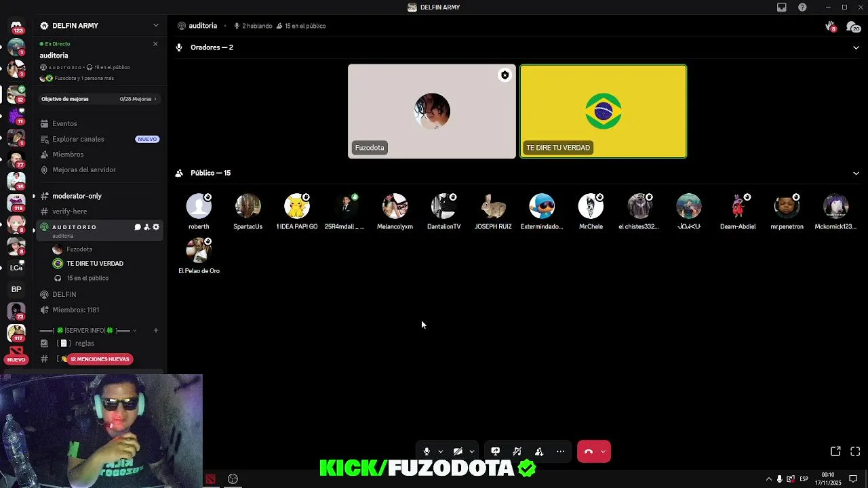This screenshot has height=488, width=868.
Task: Select the TE DIRE TU VERDAD speaker tile
Action: (604, 112)
